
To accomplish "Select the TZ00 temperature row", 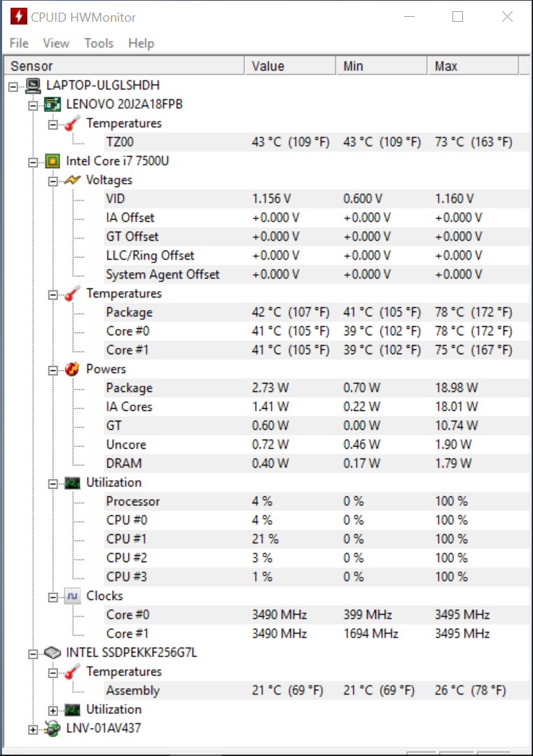I will pyautogui.click(x=317, y=142).
